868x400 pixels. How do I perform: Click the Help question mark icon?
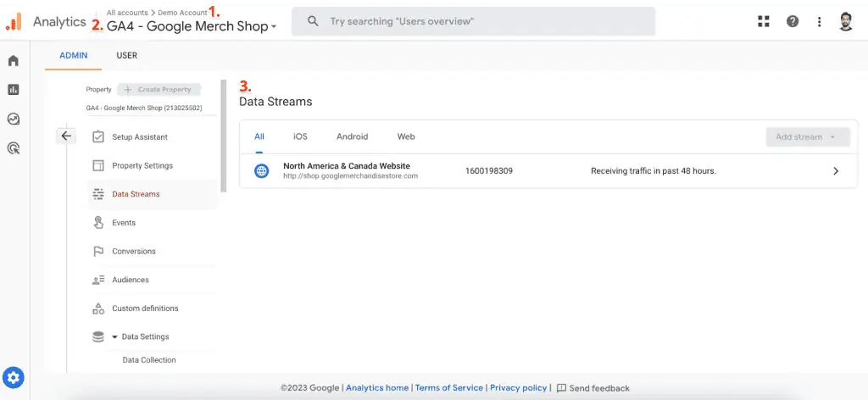(793, 21)
